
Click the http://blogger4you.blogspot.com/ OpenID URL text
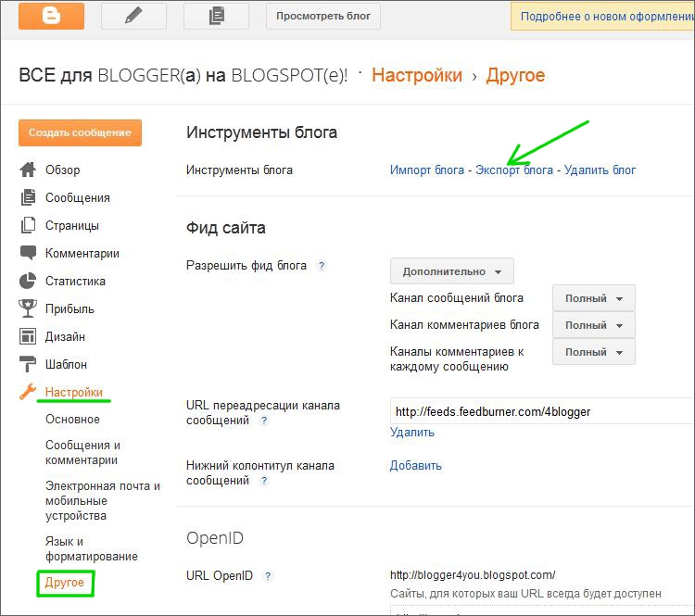[x=473, y=575]
